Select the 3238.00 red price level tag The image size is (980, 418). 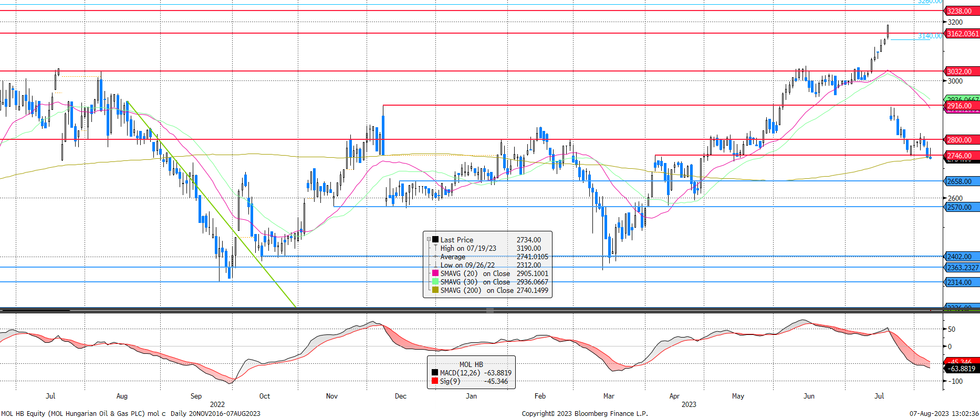point(962,11)
